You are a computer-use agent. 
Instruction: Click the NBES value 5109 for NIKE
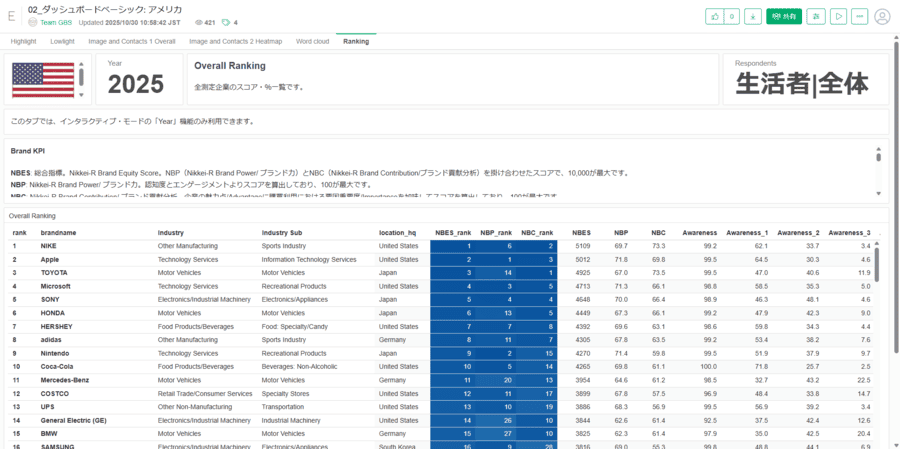tap(584, 246)
